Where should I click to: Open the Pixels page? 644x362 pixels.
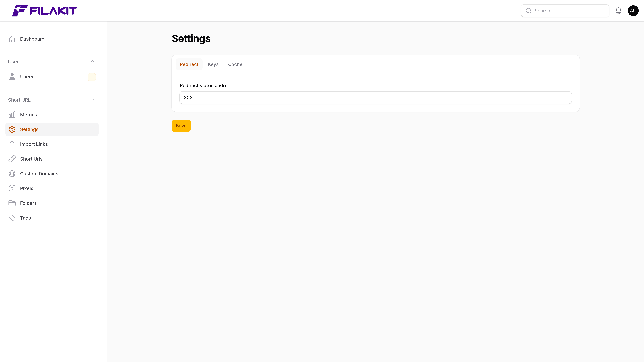(x=52, y=188)
